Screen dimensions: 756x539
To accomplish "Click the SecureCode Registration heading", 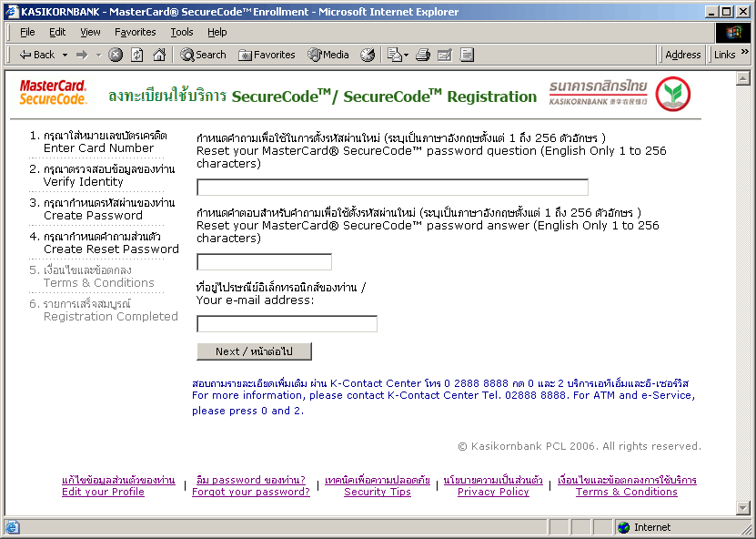I will point(323,96).
